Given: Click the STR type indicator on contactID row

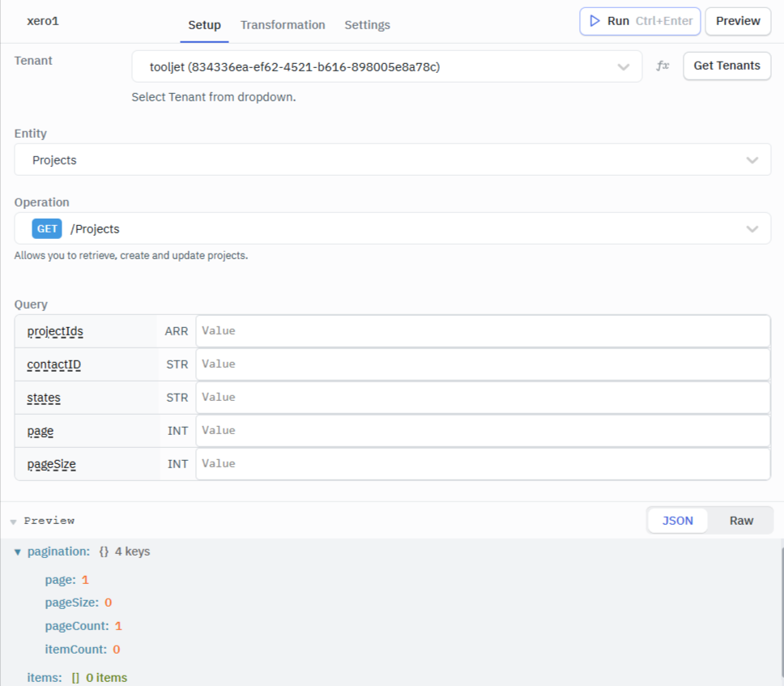Looking at the screenshot, I should [177, 364].
